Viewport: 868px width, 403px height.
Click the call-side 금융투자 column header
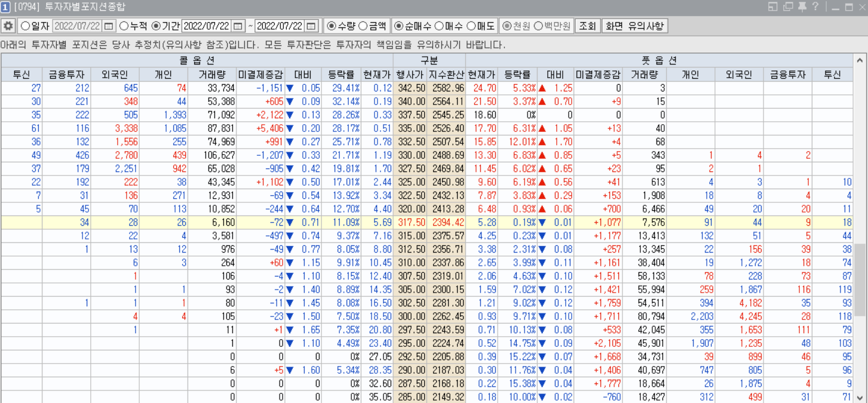[x=66, y=75]
